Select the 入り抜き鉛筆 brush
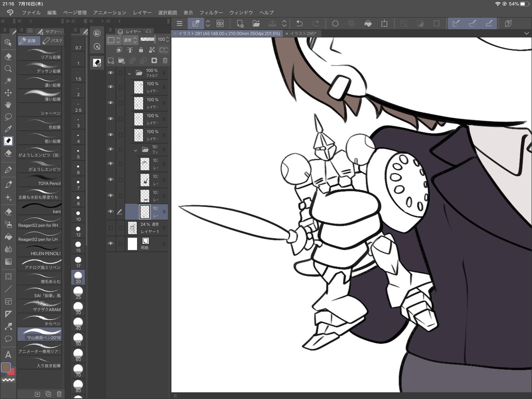Screen dimensions: 532x399 coord(39,362)
